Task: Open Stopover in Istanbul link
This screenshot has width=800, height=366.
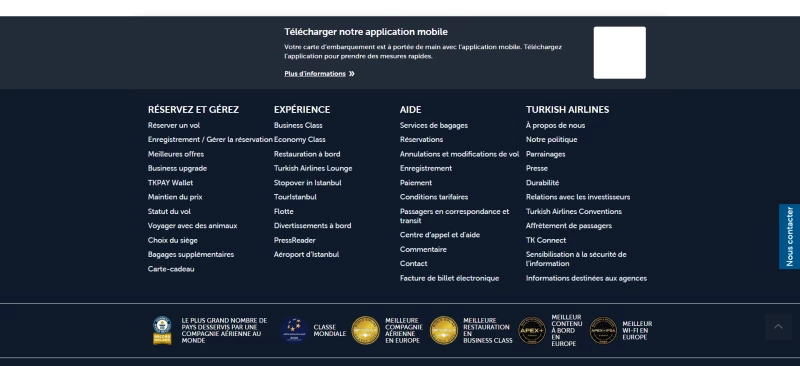Action: 308,182
